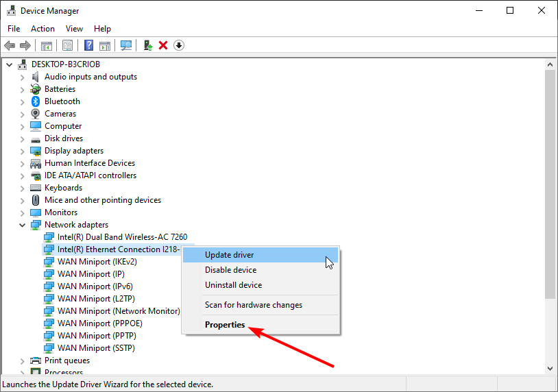Click the Bluetooth category icon
Screen dimensions: 558x392
coord(36,101)
